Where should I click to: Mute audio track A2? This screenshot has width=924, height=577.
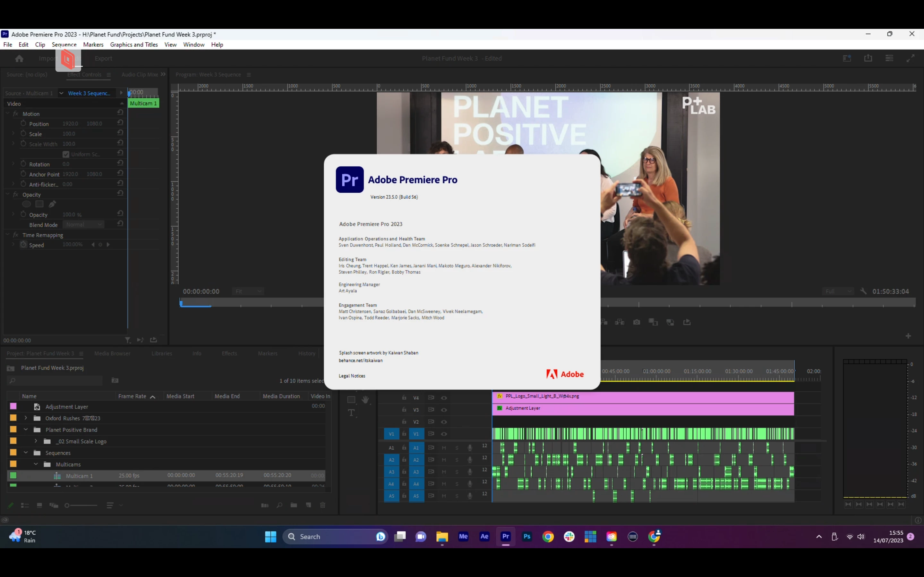[444, 460]
